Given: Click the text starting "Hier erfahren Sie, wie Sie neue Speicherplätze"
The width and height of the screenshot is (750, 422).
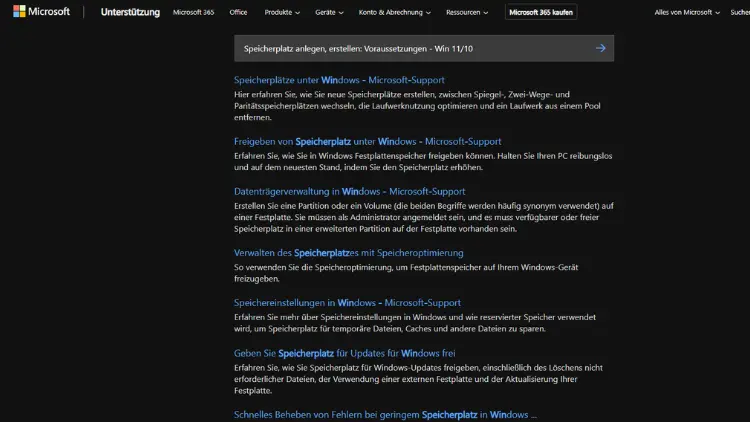Looking at the screenshot, I should (x=417, y=106).
